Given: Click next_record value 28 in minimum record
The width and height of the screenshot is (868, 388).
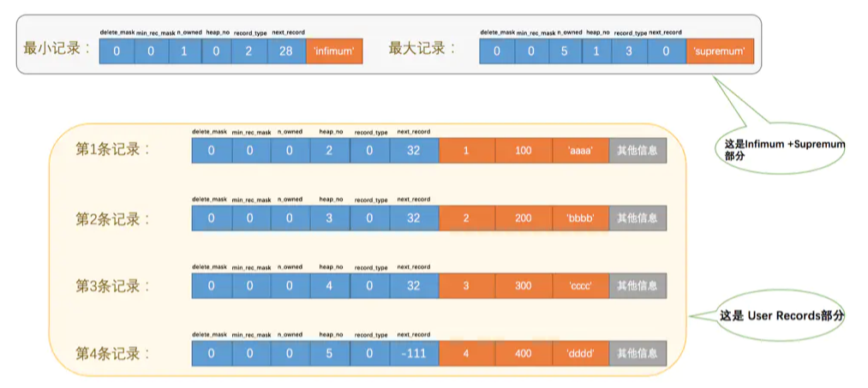Looking at the screenshot, I should tap(286, 51).
